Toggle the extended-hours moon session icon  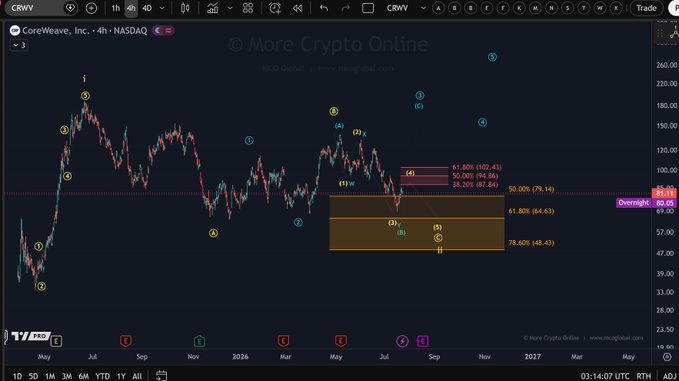[158, 30]
